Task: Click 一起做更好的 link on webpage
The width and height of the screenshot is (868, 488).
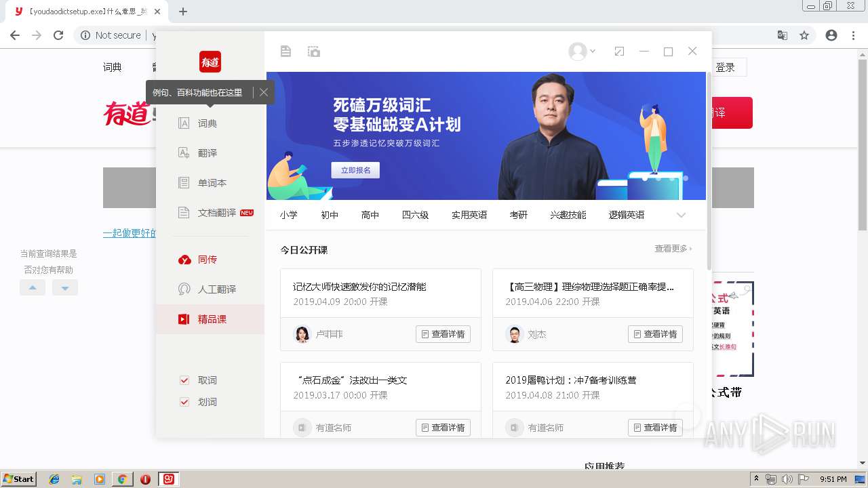Action: pyautogui.click(x=130, y=233)
